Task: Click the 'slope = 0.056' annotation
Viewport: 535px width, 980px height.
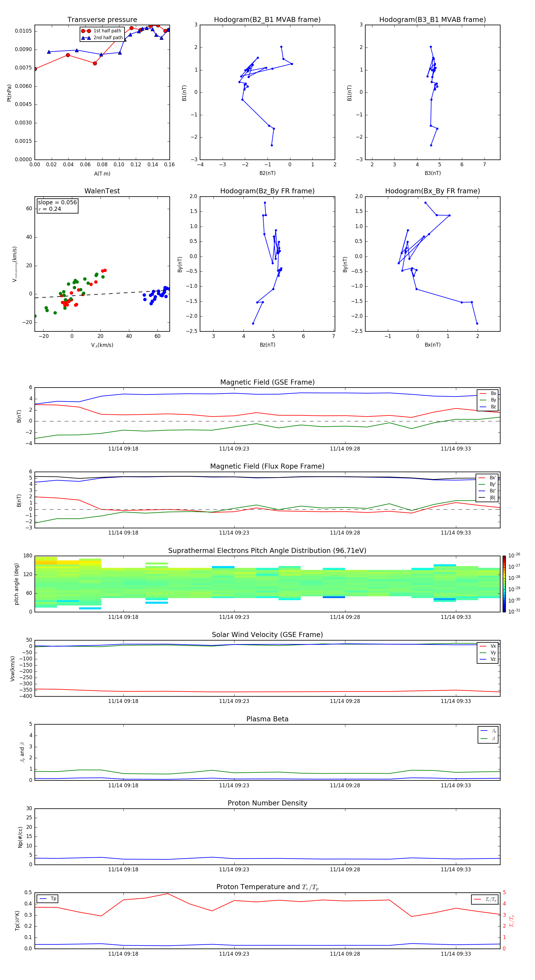Action: [57, 203]
